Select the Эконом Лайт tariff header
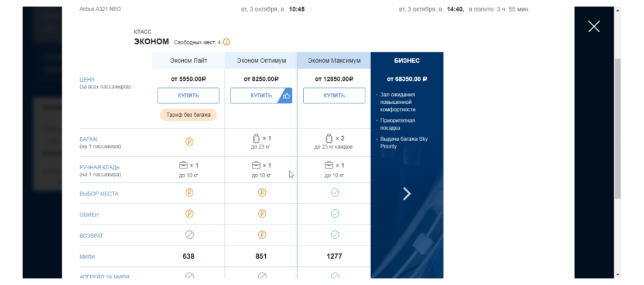 189,60
